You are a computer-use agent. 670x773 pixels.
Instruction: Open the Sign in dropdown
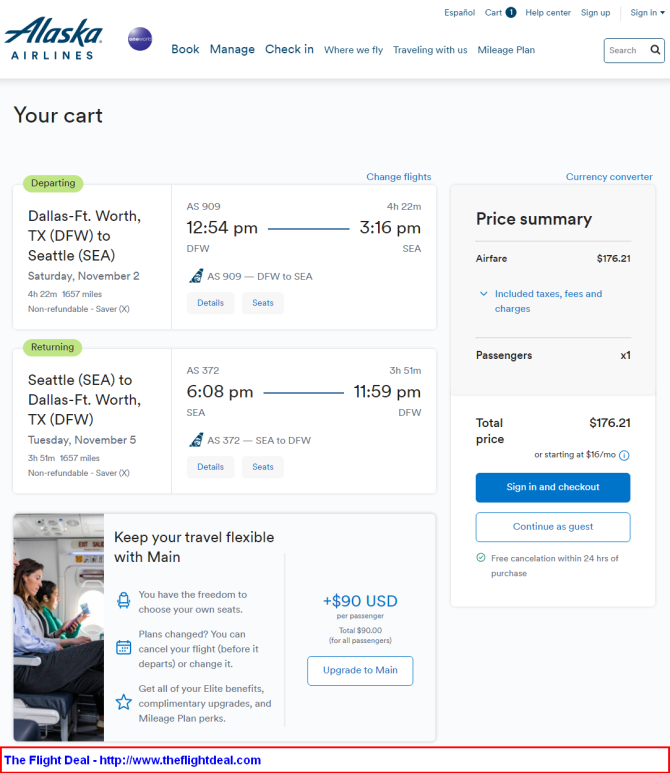pyautogui.click(x=647, y=12)
